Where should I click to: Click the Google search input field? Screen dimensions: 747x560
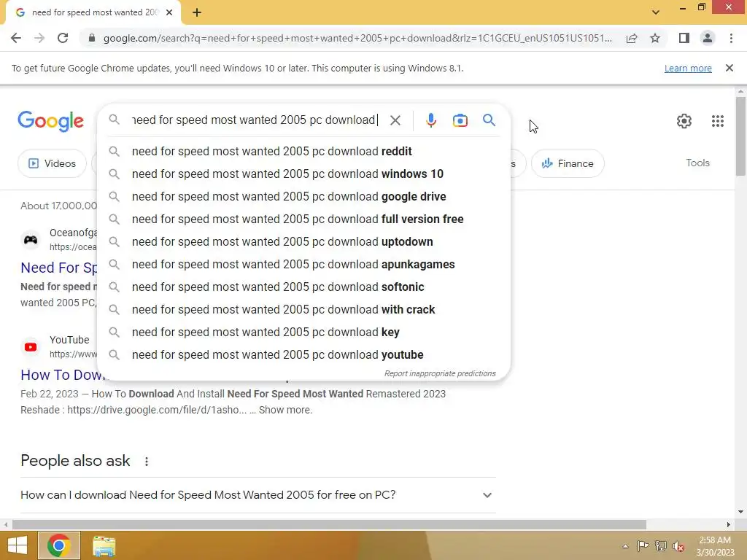point(254,120)
